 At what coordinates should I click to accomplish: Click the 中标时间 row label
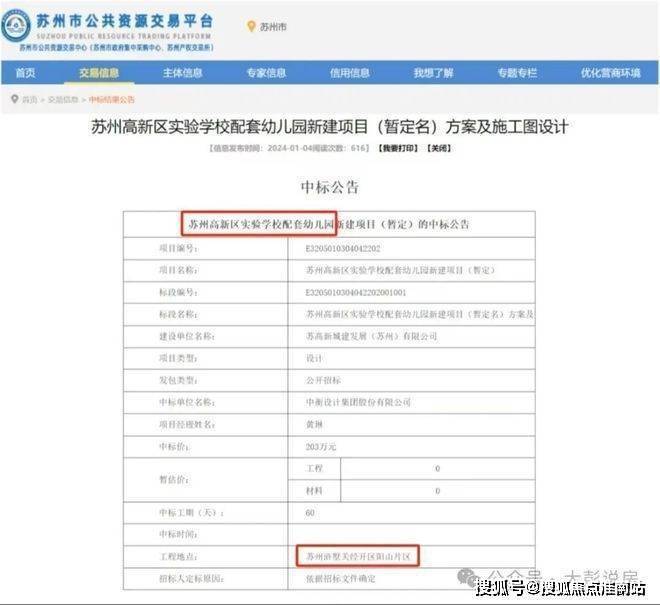tap(178, 534)
